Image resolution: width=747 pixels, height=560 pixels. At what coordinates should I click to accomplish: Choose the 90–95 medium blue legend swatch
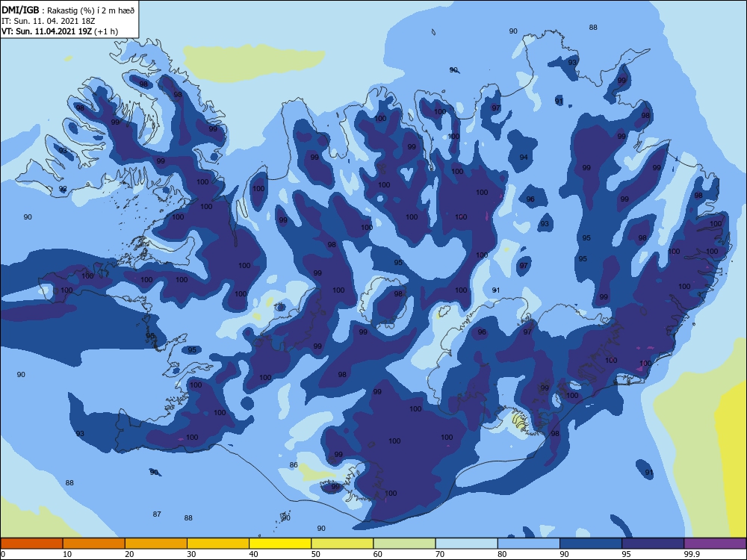591,544
